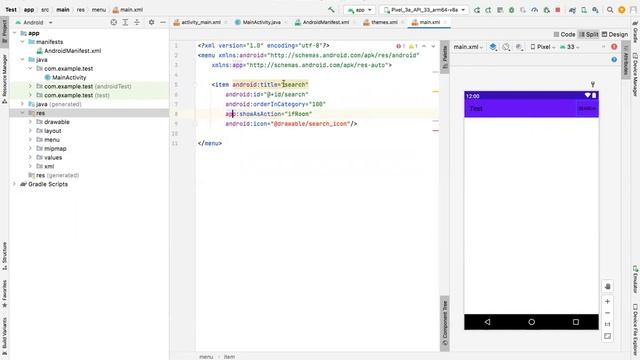
Task: Click the next highlighted error down arrow
Action: 433,46
